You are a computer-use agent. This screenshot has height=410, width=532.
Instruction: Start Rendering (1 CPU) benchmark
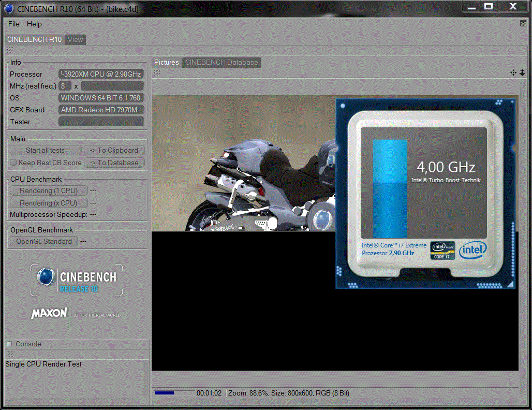(49, 191)
